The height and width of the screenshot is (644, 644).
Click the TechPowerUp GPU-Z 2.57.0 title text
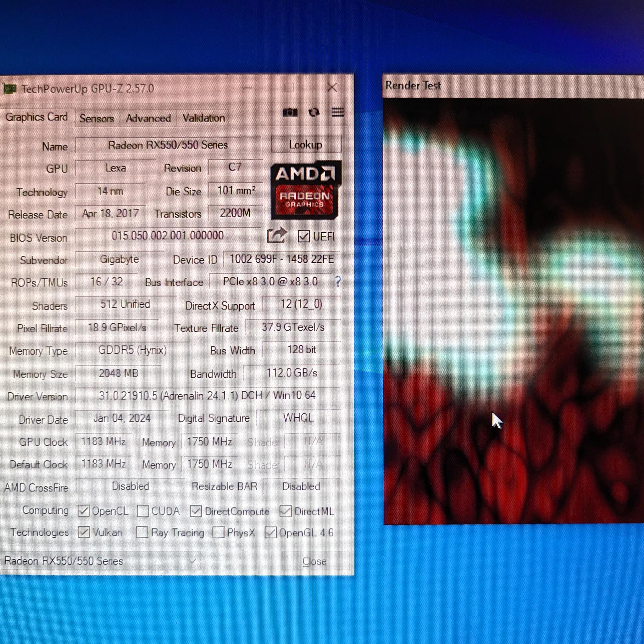(88, 89)
